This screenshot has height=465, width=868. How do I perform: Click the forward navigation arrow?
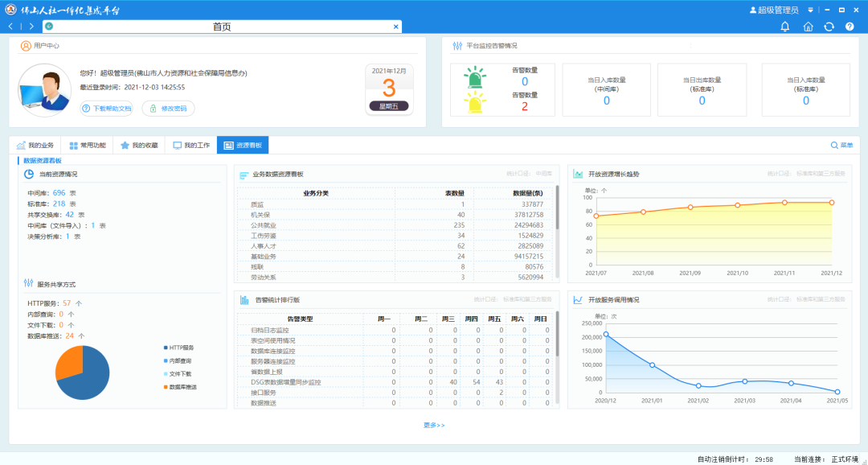point(31,27)
